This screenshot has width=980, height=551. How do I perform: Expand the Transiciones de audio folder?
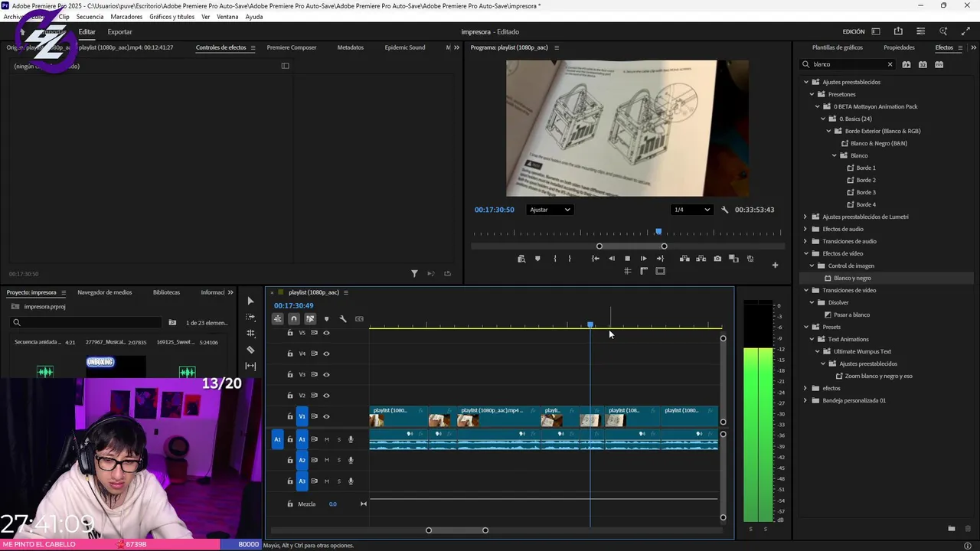click(805, 241)
